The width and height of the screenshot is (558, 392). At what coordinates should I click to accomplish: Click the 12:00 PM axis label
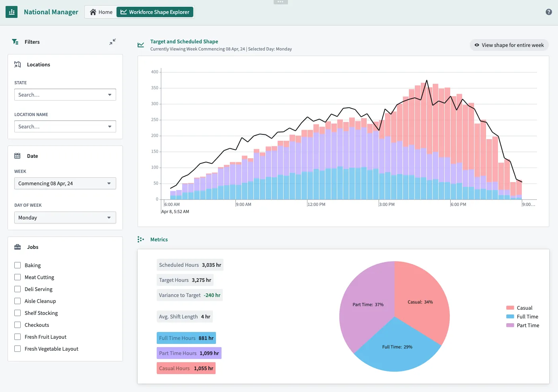pos(317,204)
